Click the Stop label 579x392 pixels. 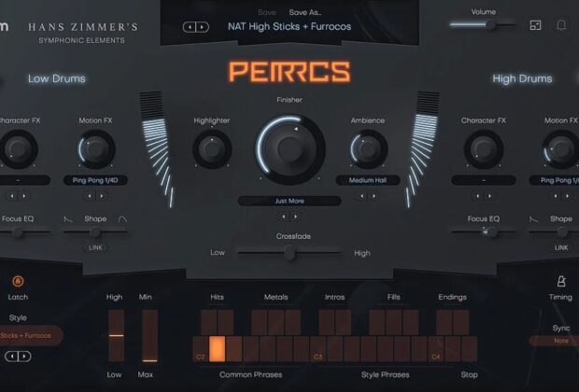(x=469, y=374)
